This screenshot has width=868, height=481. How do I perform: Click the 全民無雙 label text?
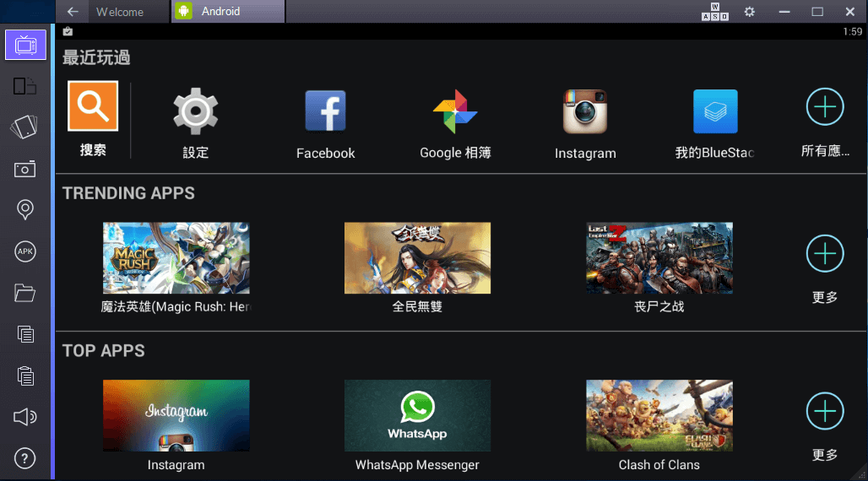[x=417, y=306]
